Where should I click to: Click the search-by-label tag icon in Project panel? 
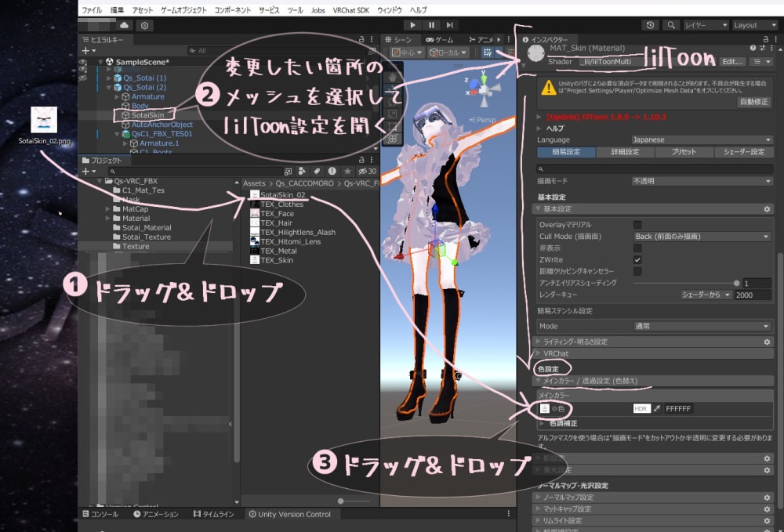pos(317,171)
